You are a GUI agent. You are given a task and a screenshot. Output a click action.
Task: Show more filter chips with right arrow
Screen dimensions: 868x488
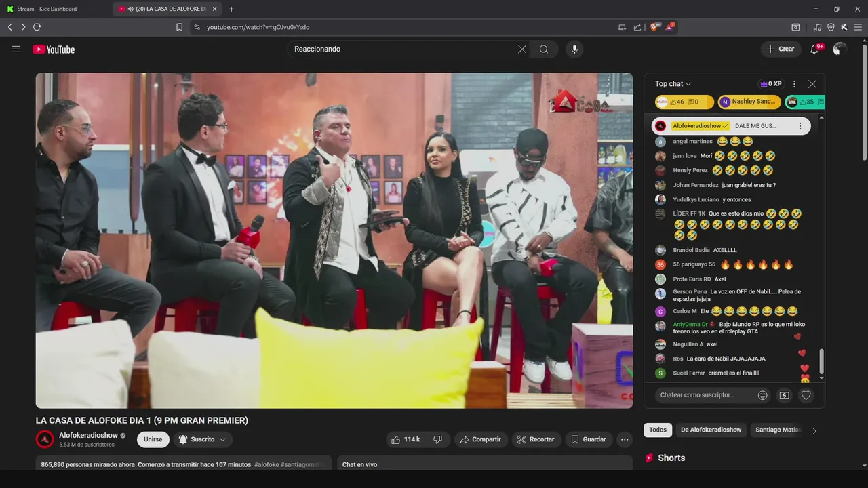814,430
